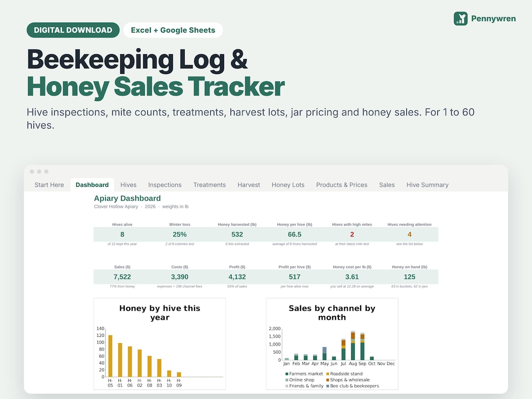Select the Winter loss value 25%
This screenshot has width=532, height=399.
pyautogui.click(x=179, y=234)
